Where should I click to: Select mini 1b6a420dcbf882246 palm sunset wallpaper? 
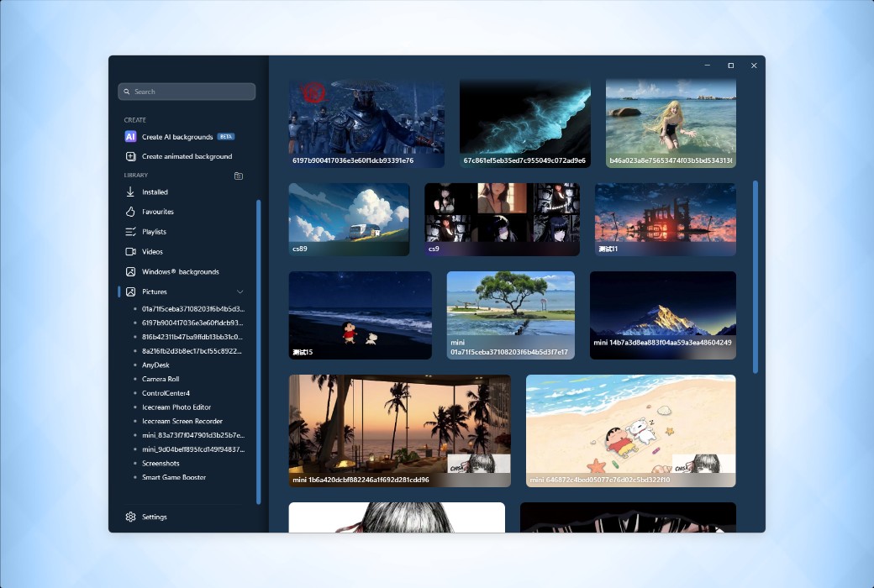(x=400, y=431)
